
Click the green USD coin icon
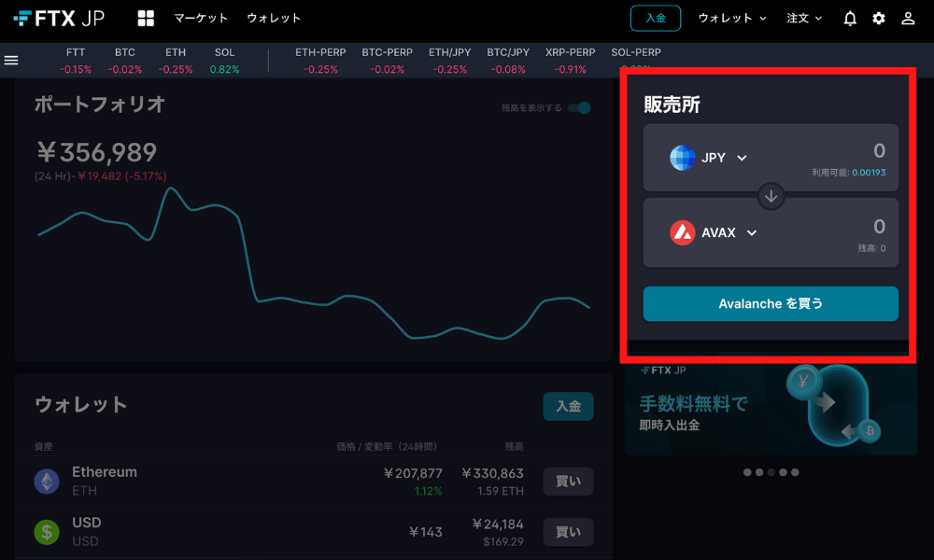[47, 532]
